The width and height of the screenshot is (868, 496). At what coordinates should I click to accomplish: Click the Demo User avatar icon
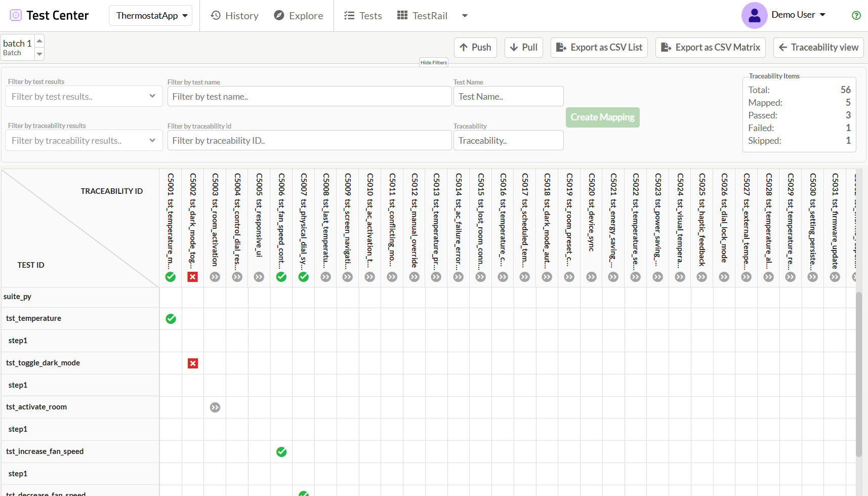click(754, 15)
